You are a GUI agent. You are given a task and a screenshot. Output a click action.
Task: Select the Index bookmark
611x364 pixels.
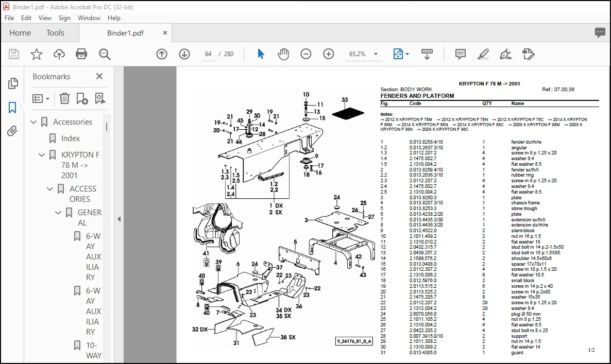pyautogui.click(x=71, y=138)
